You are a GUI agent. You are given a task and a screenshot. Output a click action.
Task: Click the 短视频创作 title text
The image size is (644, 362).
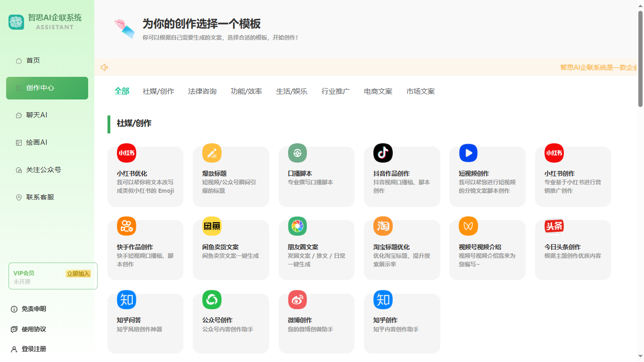pyautogui.click(x=474, y=173)
